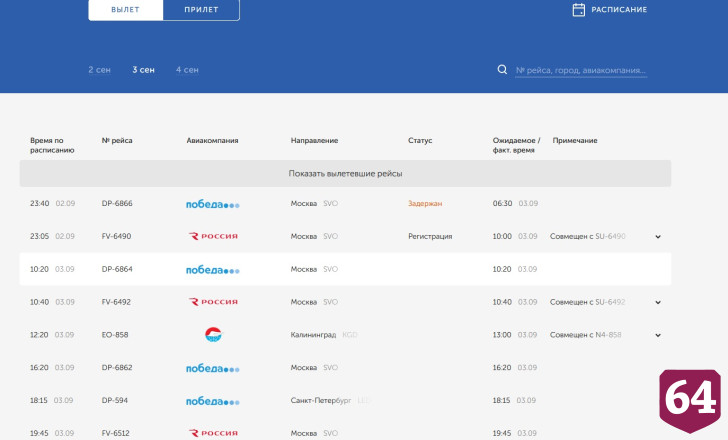Switch to the Прилет tab
Screen dimensions: 728x440
click(x=201, y=10)
